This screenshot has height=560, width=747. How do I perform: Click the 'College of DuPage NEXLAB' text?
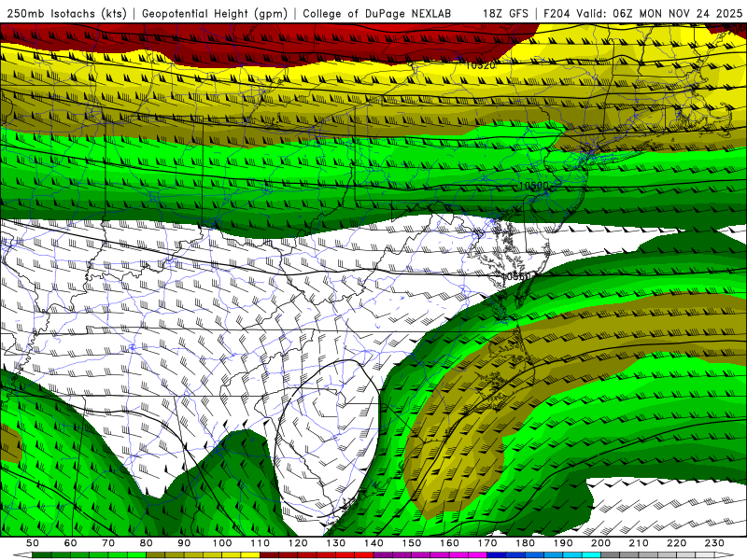point(377,13)
